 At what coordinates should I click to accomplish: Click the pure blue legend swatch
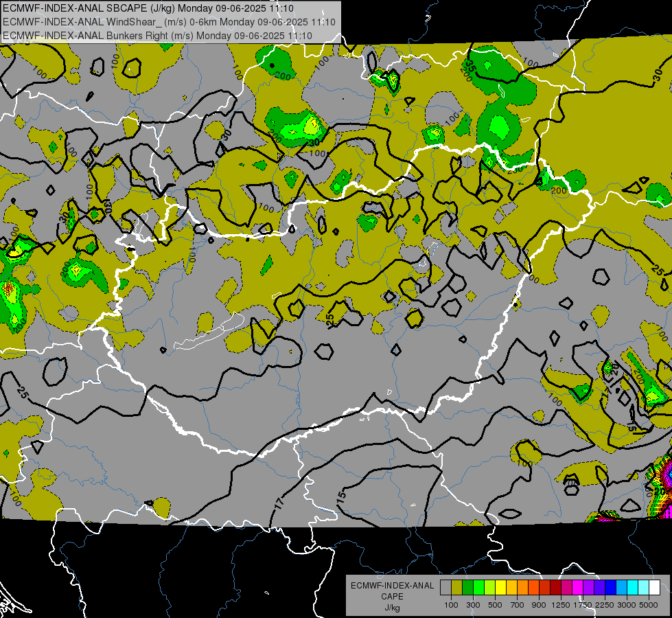[x=611, y=587]
